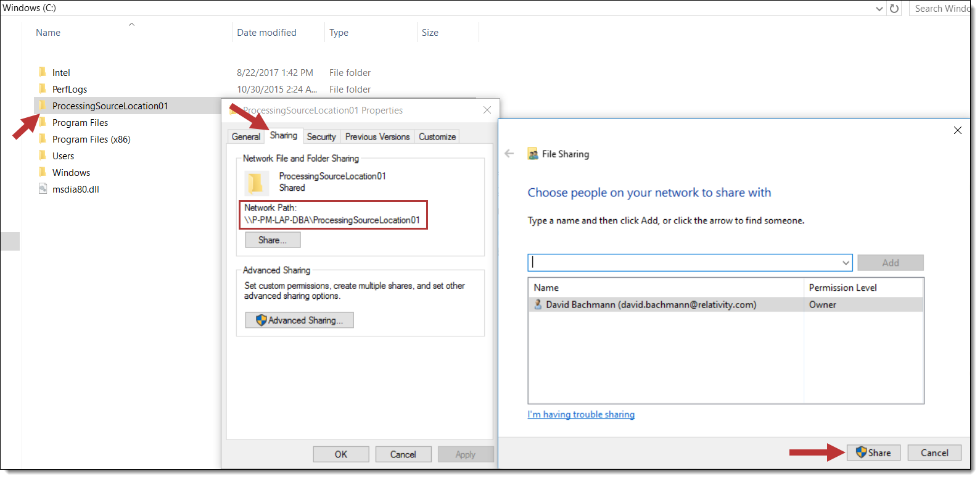Click the Users folder icon
This screenshot has width=980, height=479.
[43, 156]
